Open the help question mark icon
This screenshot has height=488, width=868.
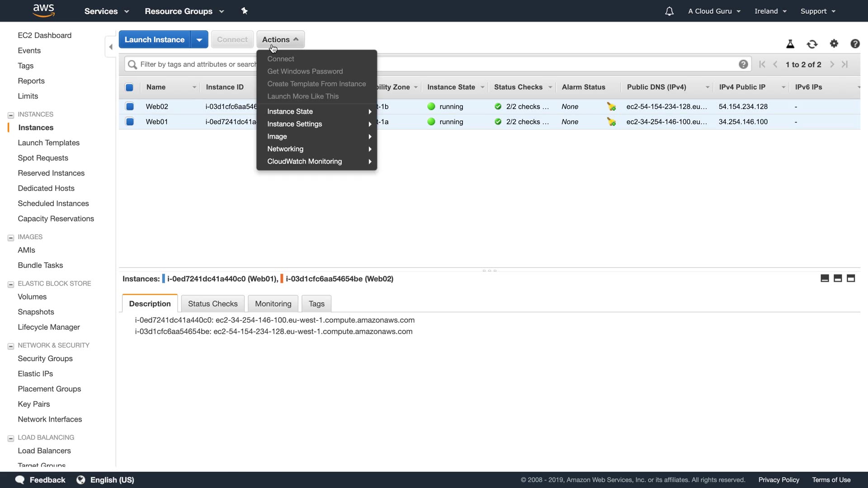(854, 44)
